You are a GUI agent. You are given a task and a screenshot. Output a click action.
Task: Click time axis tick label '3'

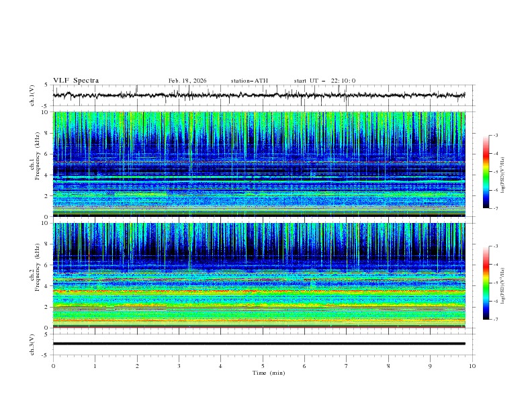point(179,366)
